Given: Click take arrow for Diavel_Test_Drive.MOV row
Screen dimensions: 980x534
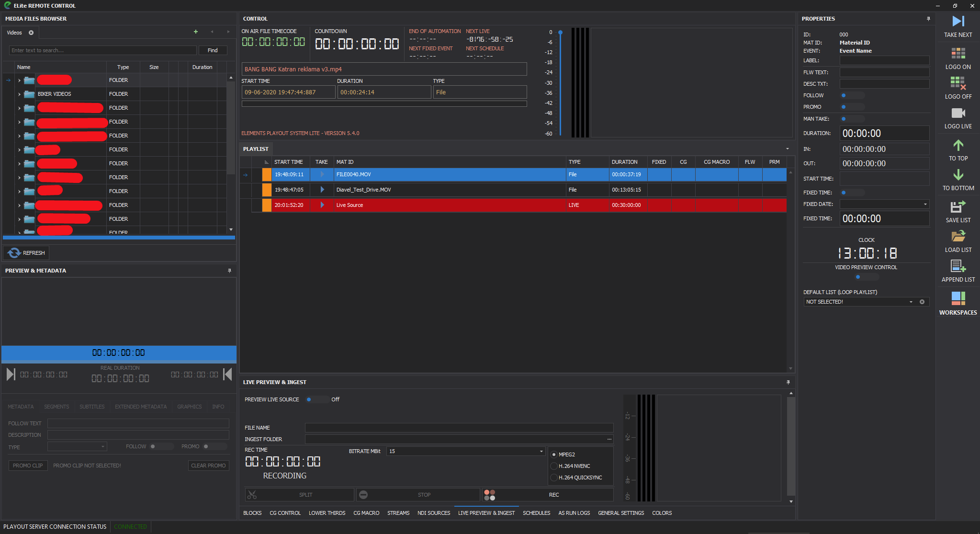Looking at the screenshot, I should 322,190.
